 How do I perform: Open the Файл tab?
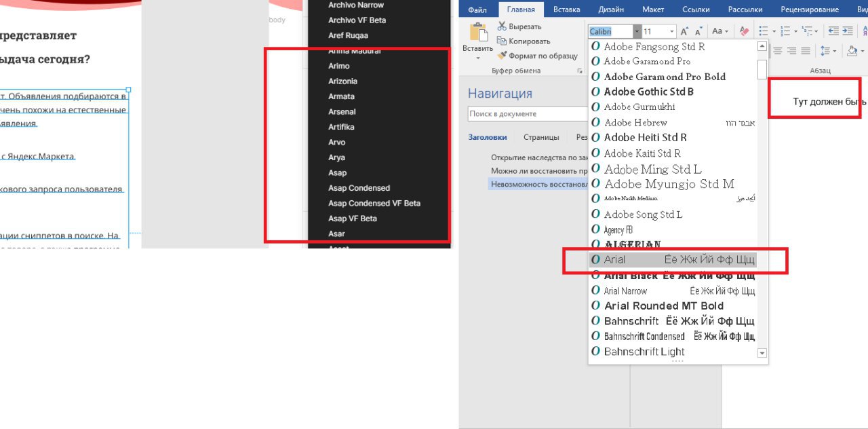(477, 10)
